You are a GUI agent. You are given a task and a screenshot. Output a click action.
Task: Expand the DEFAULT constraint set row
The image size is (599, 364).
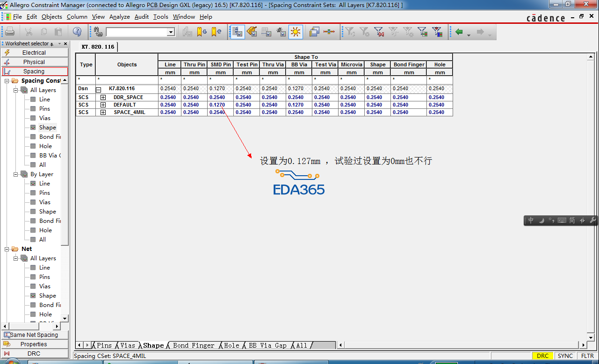[103, 105]
